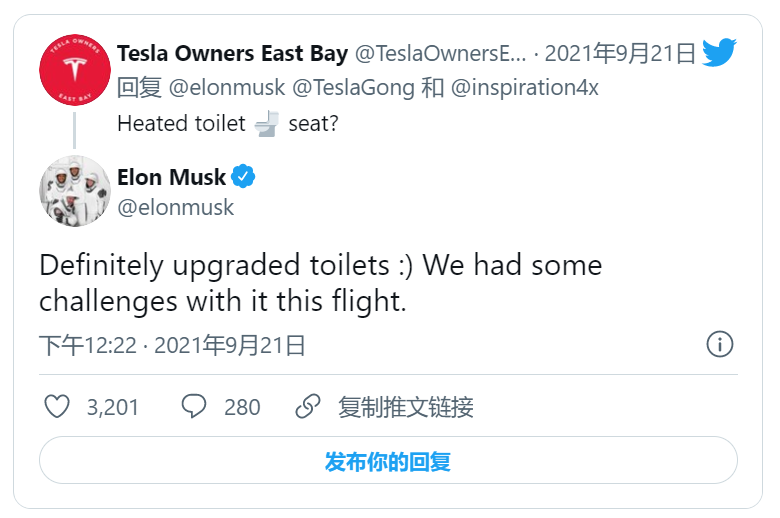Open Elon Musk's profile picture
Screen dimensions: 780x518
[74, 190]
